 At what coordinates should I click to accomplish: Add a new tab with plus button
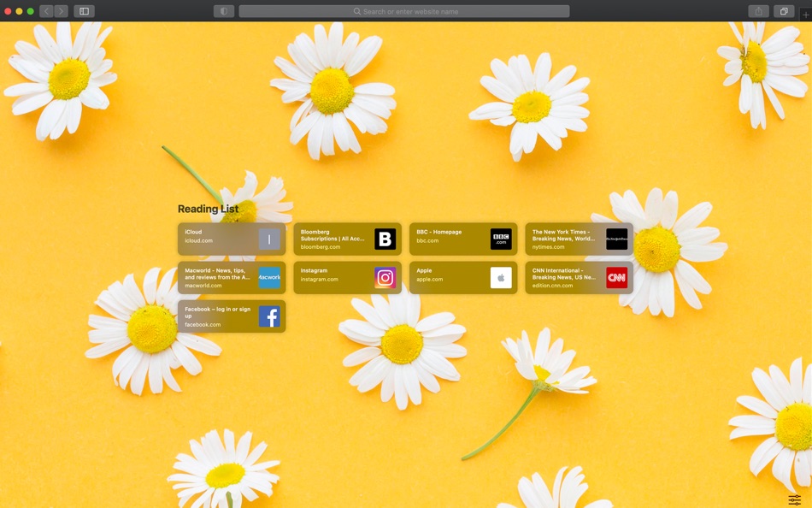click(x=805, y=15)
